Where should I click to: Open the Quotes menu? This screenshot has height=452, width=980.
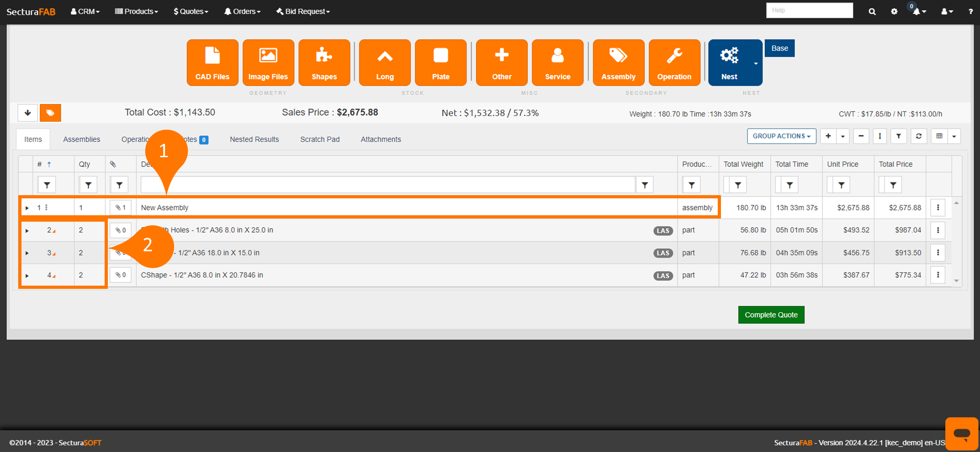(191, 11)
